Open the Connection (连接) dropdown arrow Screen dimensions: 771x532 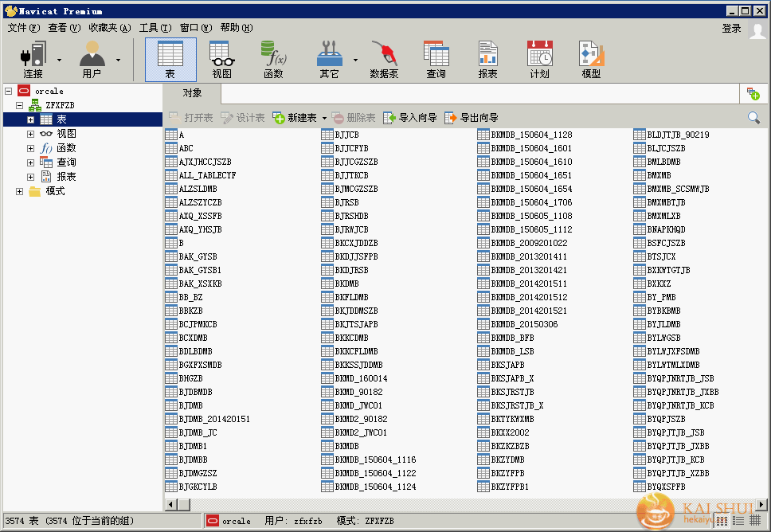point(59,60)
